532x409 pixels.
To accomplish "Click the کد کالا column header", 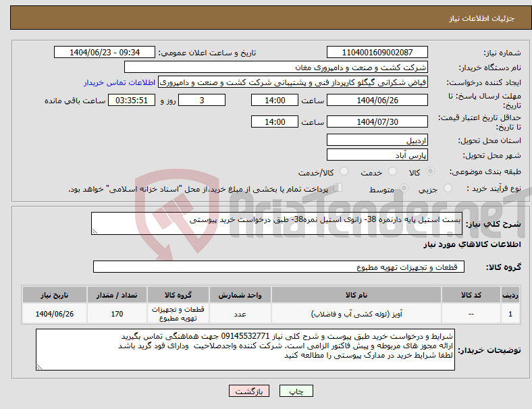I will 471,295.
